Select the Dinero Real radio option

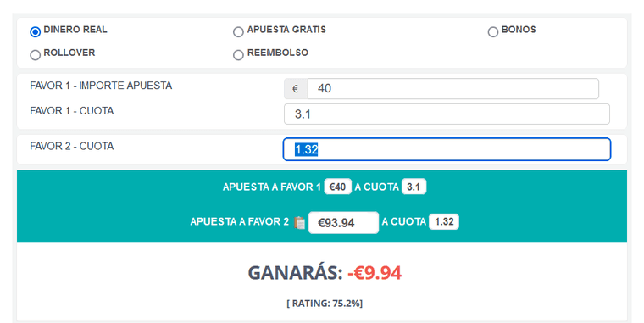(x=36, y=31)
